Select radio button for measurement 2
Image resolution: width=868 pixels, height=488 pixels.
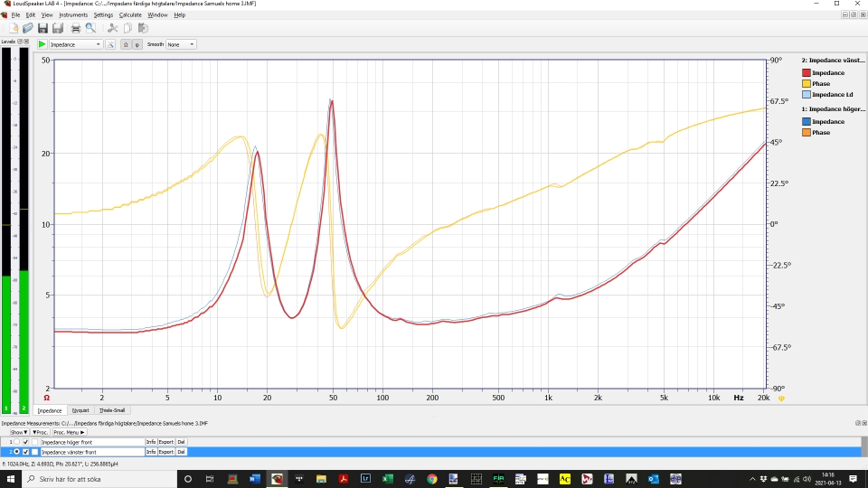16,452
